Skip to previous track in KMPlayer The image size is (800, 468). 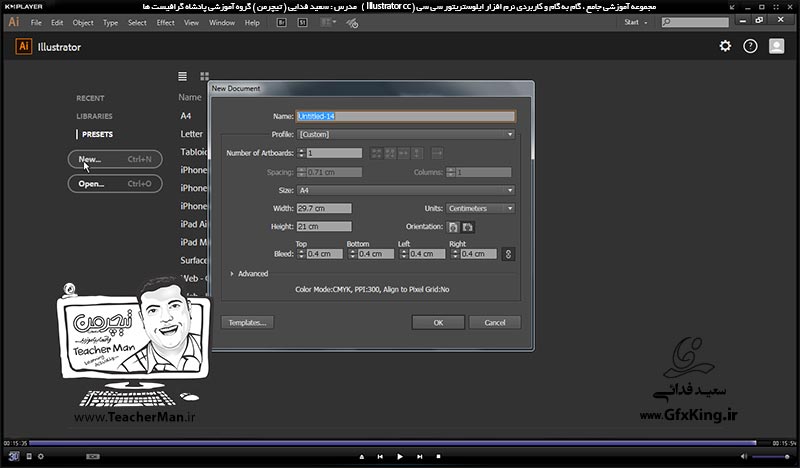[380, 457]
